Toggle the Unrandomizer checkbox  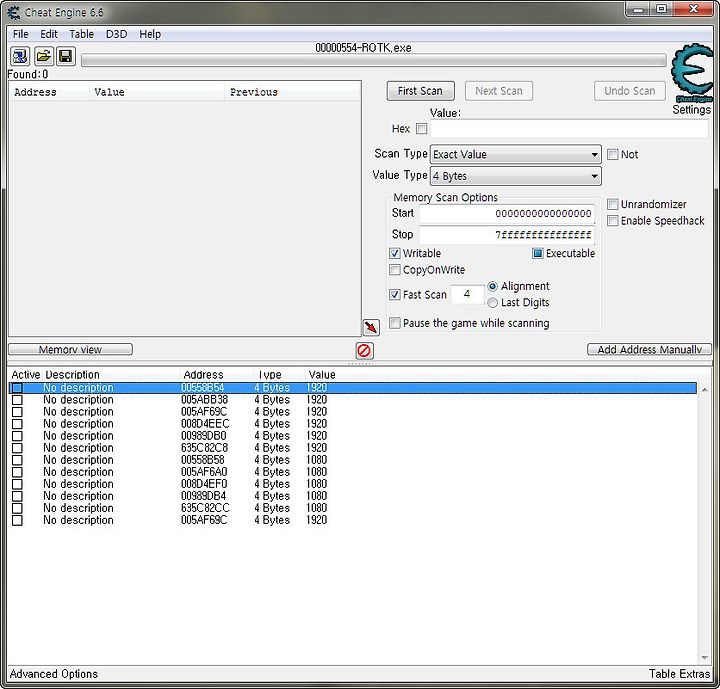pyautogui.click(x=612, y=204)
